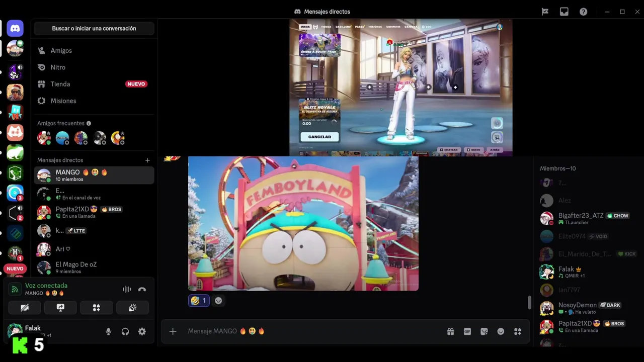
Task: Deafen with the headphones icon
Action: coord(125,332)
